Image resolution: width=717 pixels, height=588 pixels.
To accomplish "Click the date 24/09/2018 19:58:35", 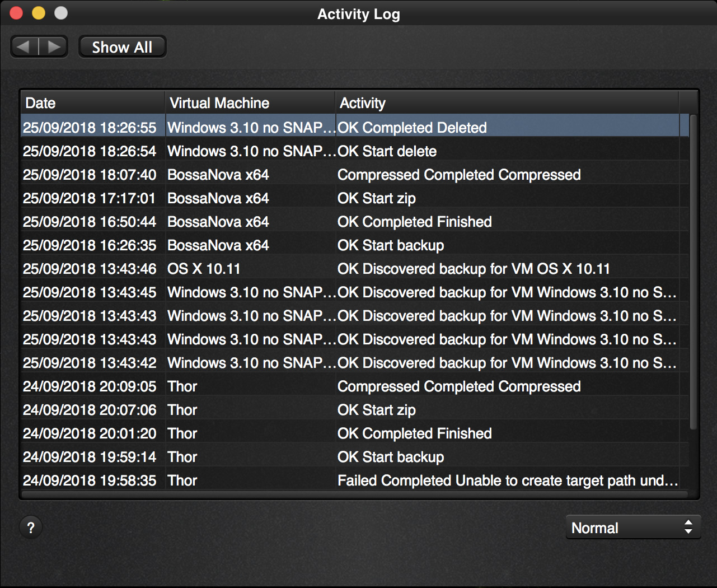I will coord(90,480).
